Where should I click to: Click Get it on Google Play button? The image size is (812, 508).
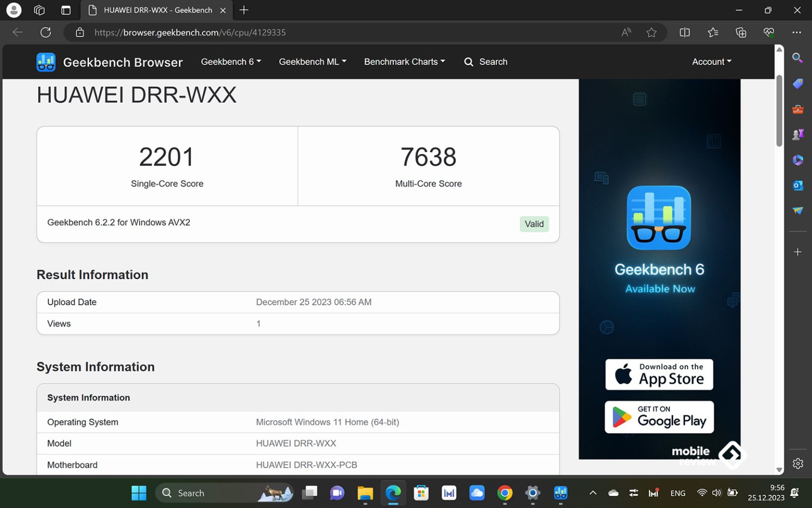659,417
